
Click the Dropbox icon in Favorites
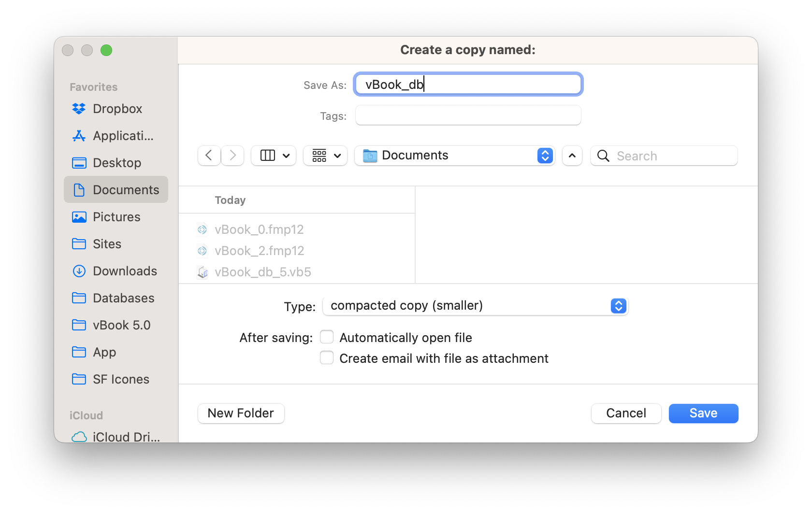coord(79,109)
